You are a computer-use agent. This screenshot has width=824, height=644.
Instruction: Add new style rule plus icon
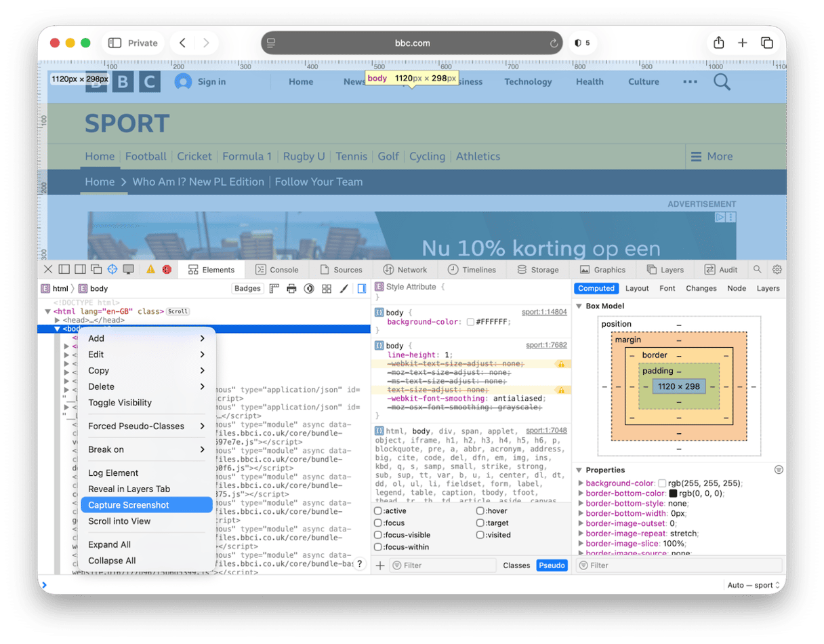380,565
